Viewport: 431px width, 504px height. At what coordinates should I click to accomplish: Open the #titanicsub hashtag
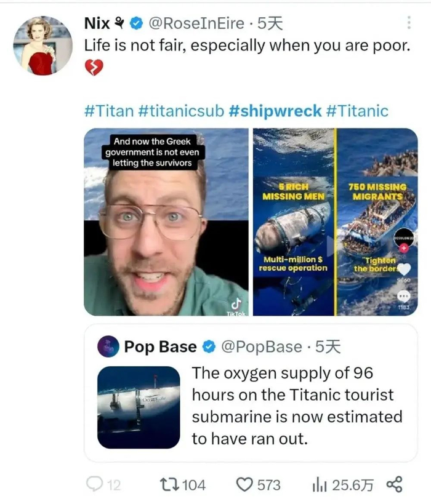click(181, 111)
